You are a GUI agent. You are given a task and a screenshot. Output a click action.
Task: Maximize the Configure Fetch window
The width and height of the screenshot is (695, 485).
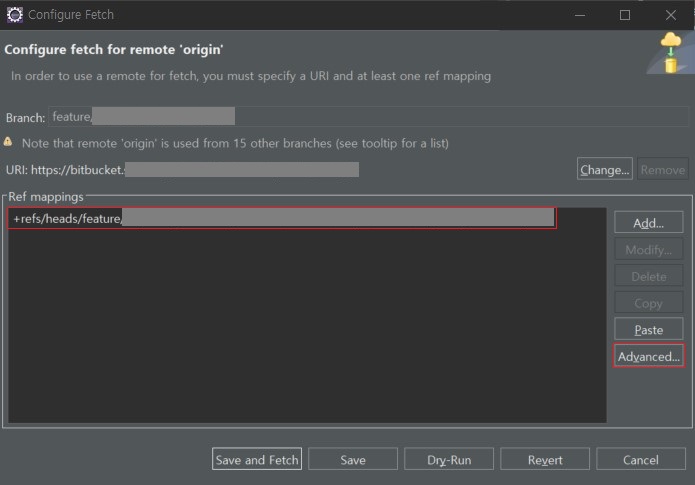pos(625,15)
